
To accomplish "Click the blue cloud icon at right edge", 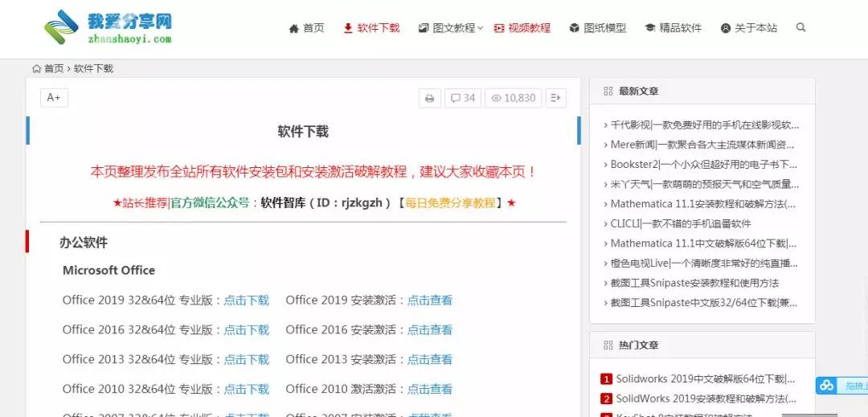I will coord(826,386).
